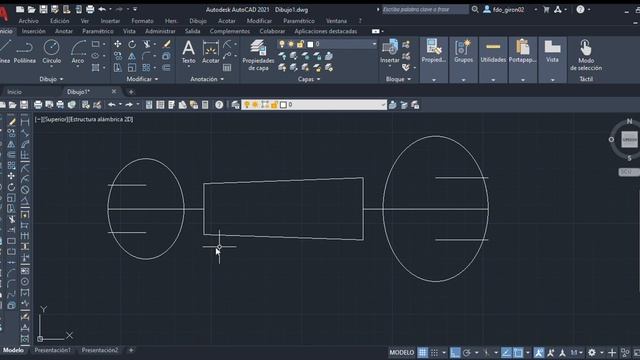Open the layer dropdown in Capas ribbon panel
Image resolution: width=640 pixels, height=360 pixels.
pyautogui.click(x=374, y=44)
